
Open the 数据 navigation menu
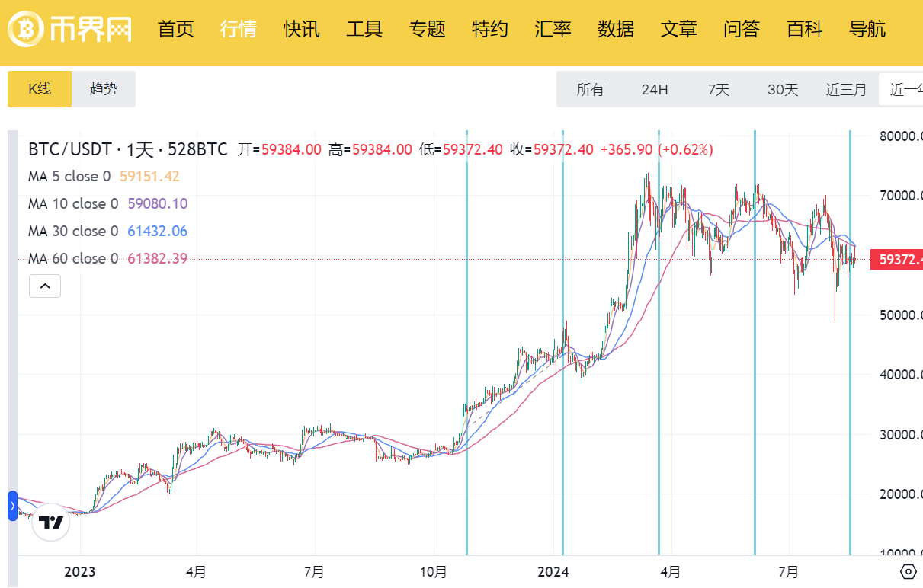point(616,29)
